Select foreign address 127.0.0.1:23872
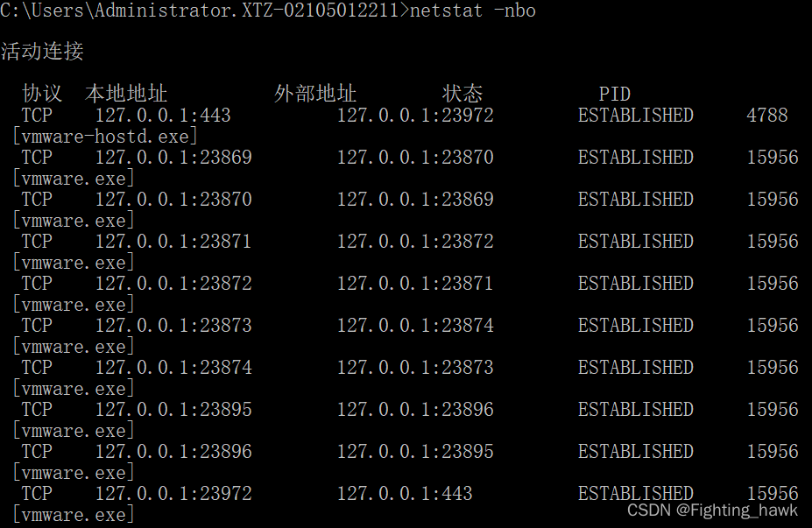 tap(415, 241)
